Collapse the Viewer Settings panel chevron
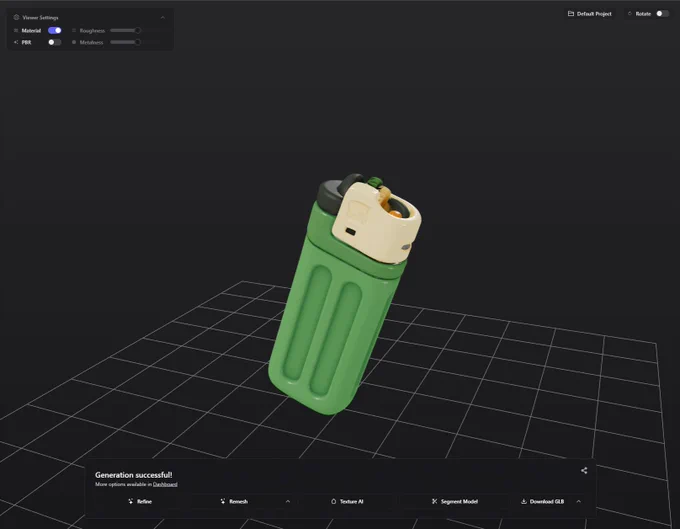The width and height of the screenshot is (680, 529). click(163, 18)
